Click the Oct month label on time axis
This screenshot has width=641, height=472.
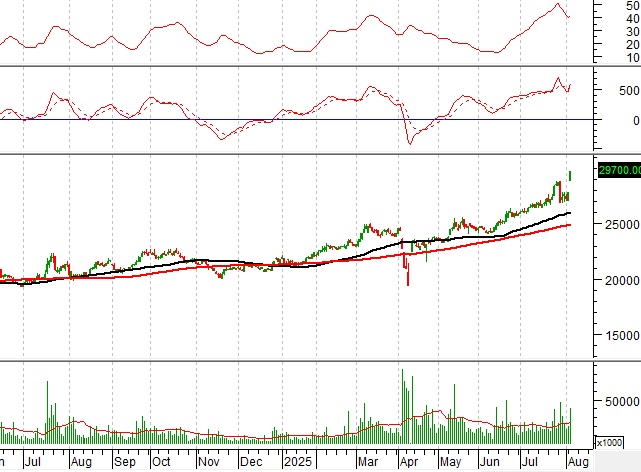point(163,463)
